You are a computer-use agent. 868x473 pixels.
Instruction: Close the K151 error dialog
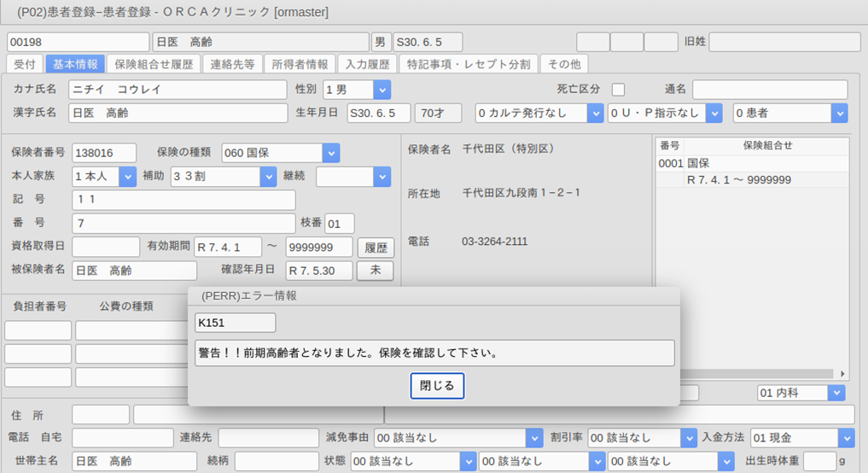437,386
